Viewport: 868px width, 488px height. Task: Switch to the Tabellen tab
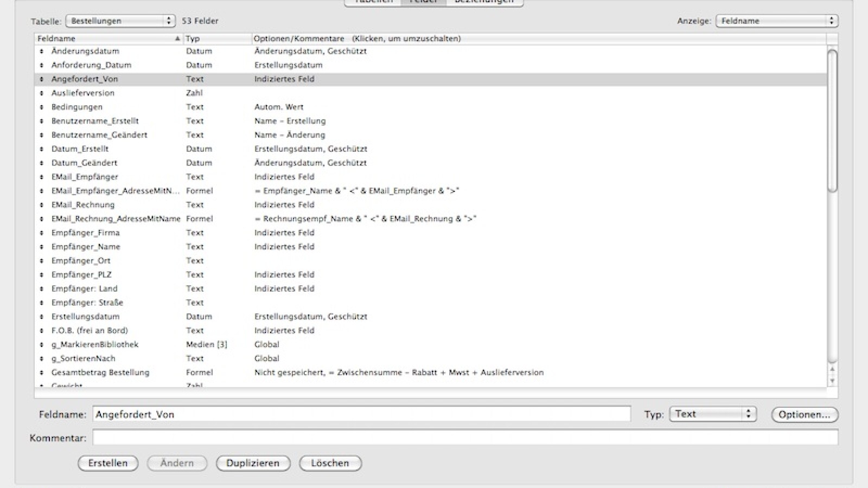tap(372, 2)
